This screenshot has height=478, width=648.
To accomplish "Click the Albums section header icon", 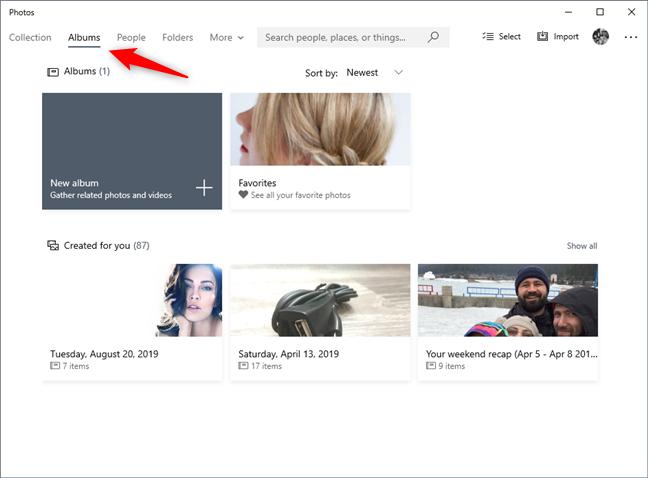I will point(53,72).
